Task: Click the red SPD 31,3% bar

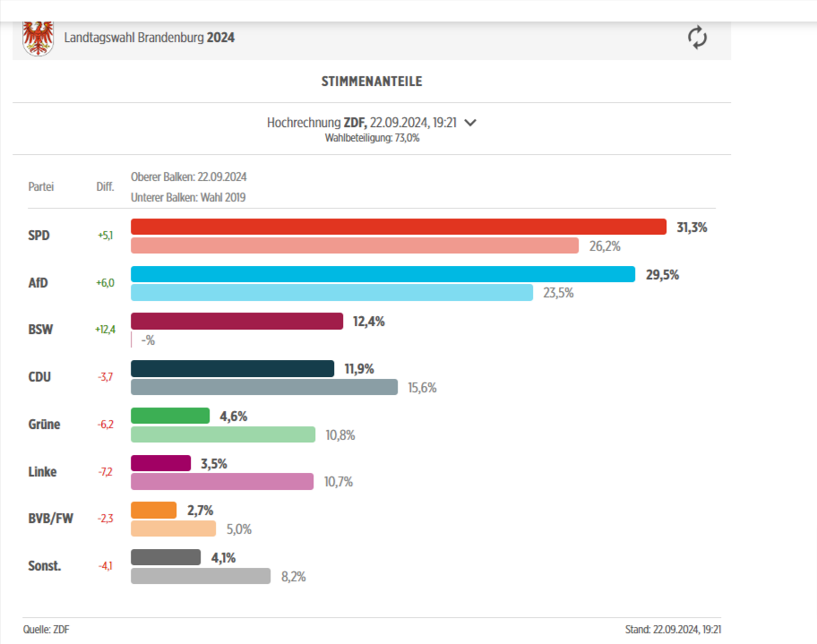Action: click(x=399, y=228)
